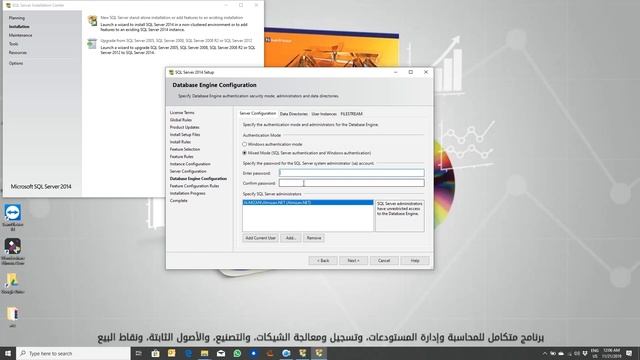The height and width of the screenshot is (360, 640).
Task: Open the TeamViewer desktop icon
Action: [13, 213]
